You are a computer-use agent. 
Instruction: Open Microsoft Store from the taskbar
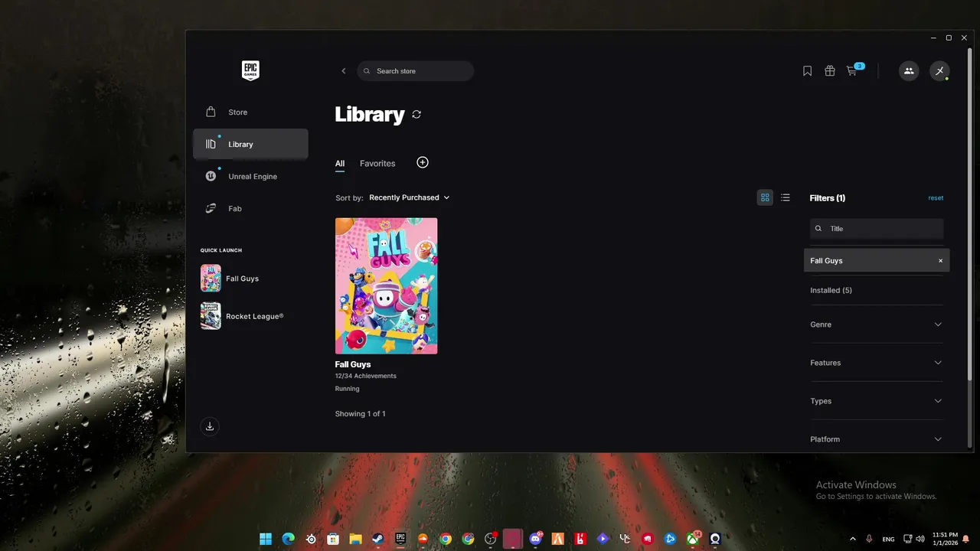(333, 539)
